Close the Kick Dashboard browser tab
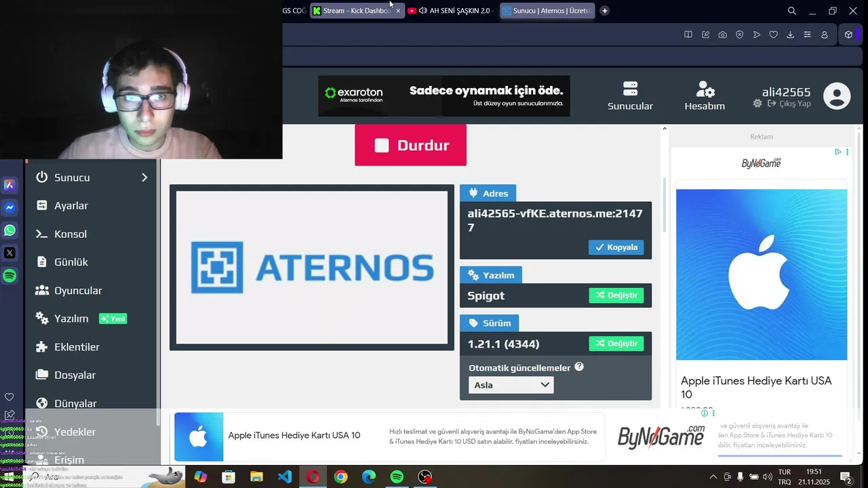 (x=398, y=11)
